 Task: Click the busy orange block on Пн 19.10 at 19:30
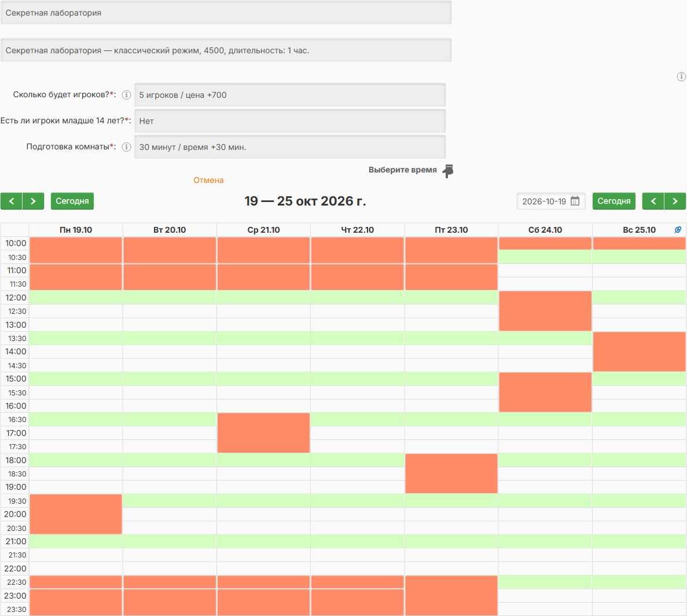coord(76,514)
